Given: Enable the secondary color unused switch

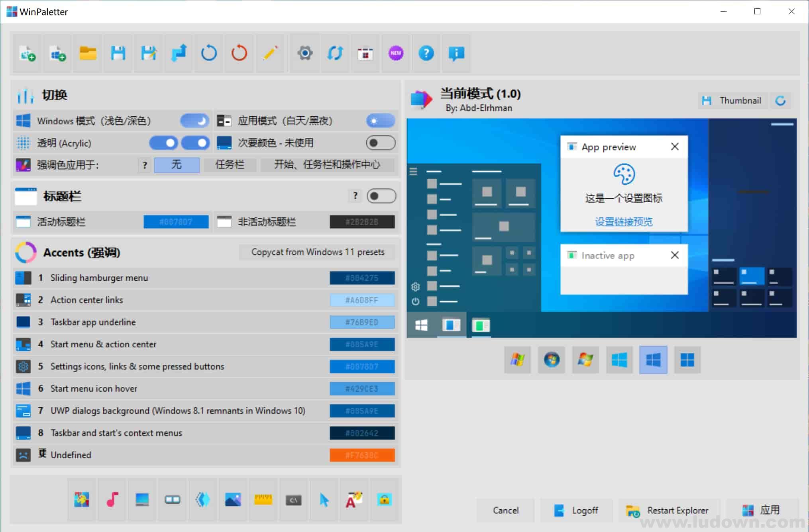Looking at the screenshot, I should click(x=381, y=143).
